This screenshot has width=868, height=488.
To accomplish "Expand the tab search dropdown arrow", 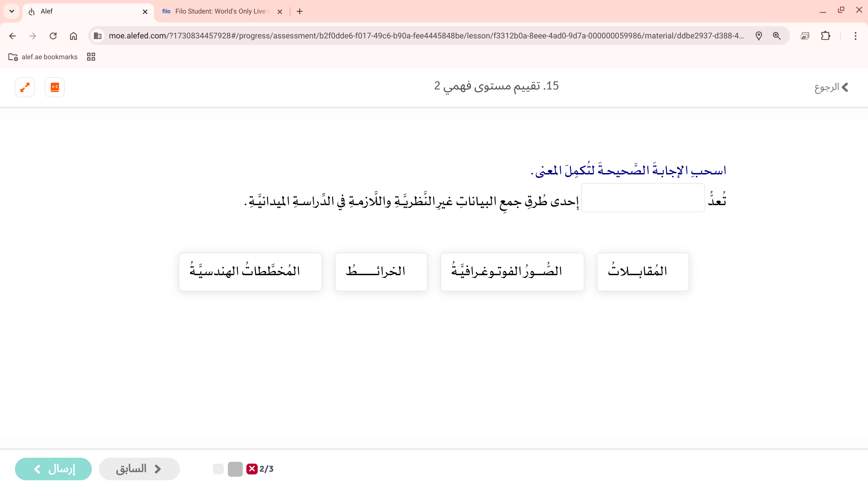I will pos(12,11).
